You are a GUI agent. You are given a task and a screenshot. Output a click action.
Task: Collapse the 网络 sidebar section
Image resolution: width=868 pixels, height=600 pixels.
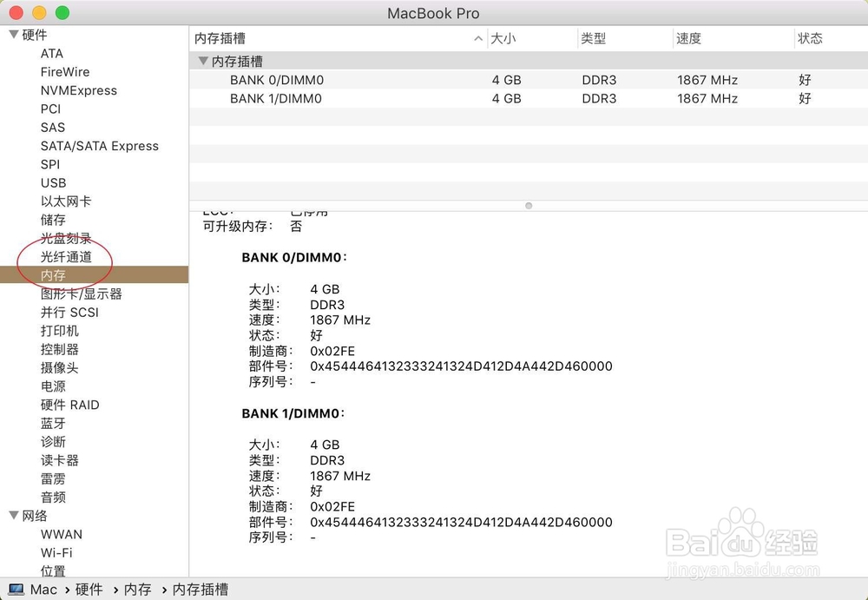12,516
